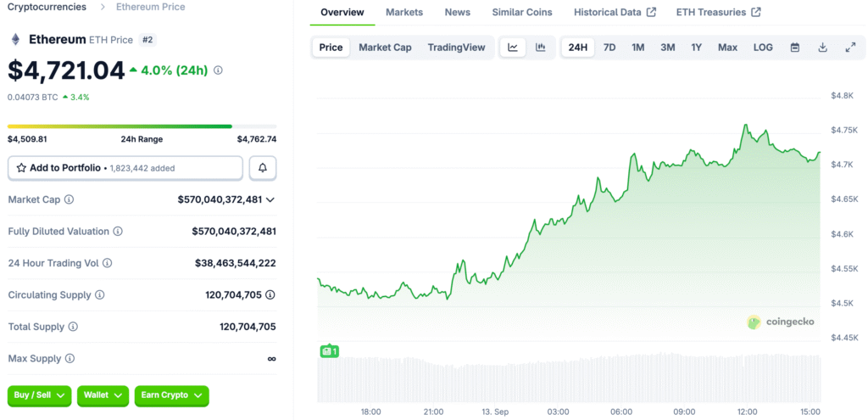Click info icon beside 120,704,705 circulating value
This screenshot has height=420, width=868.
coord(270,294)
